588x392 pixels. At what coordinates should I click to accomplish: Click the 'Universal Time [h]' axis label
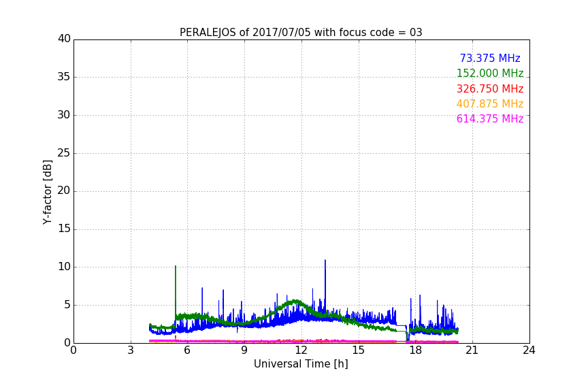click(301, 364)
